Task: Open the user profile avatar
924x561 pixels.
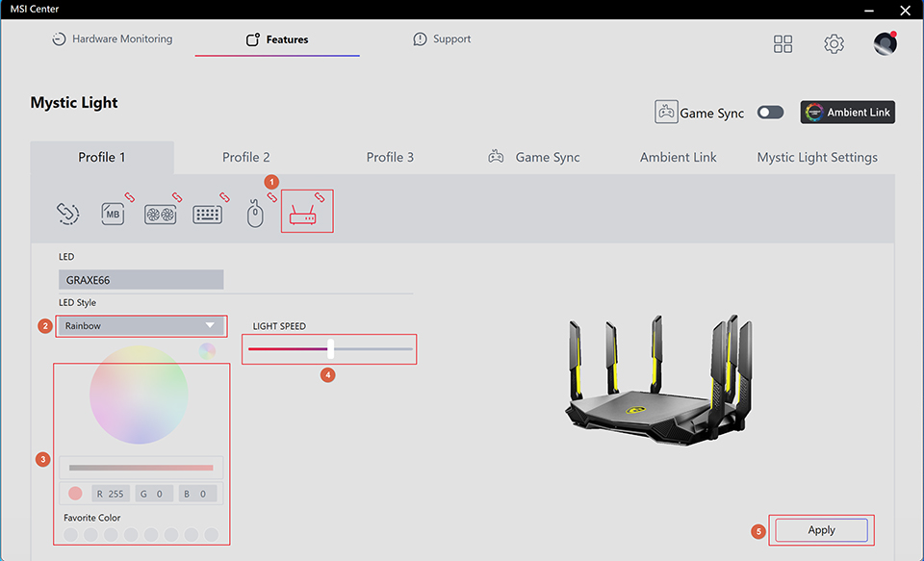Action: (x=885, y=43)
